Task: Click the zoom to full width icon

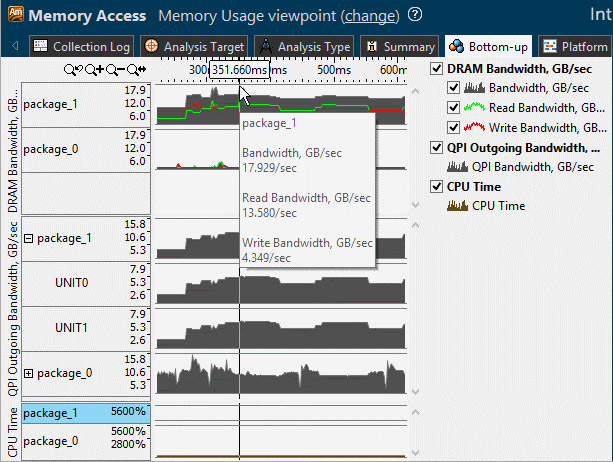Action: tap(137, 70)
